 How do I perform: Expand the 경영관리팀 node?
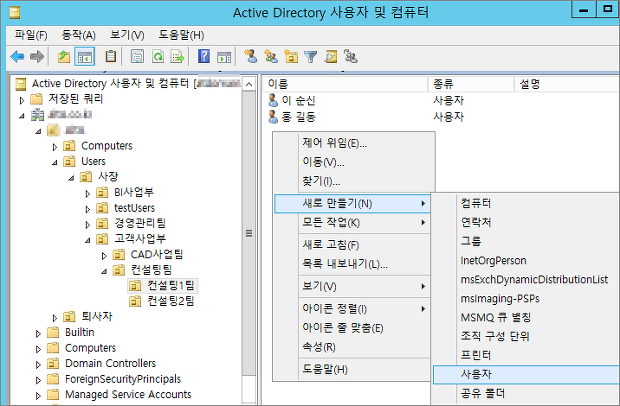[x=88, y=225]
